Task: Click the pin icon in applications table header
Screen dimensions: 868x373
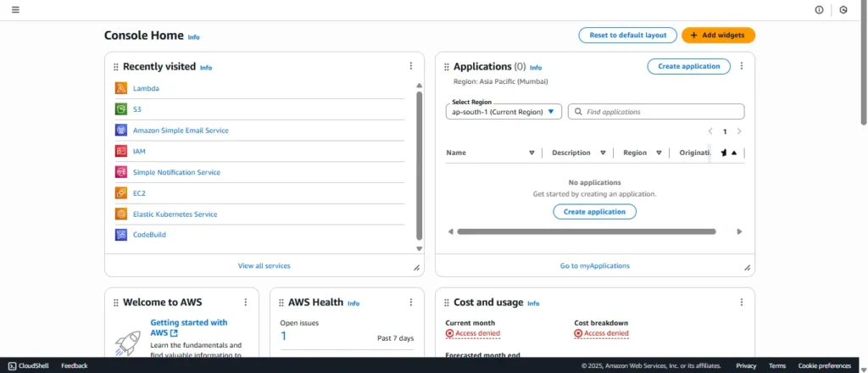Action: click(x=724, y=153)
